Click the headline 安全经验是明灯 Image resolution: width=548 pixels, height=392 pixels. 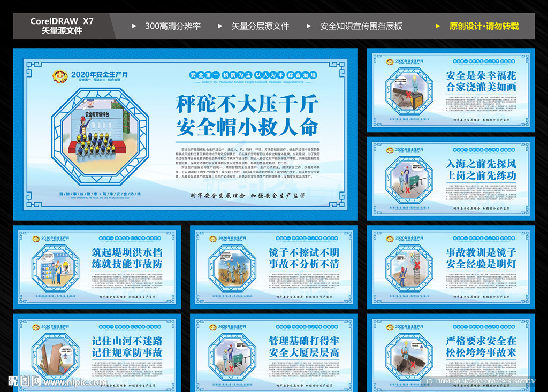(x=481, y=264)
